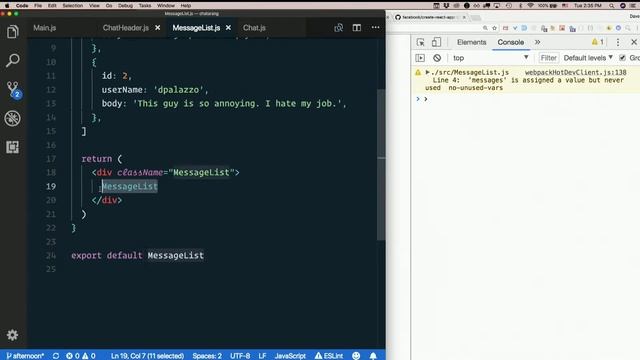Close the ChatHeader.js tab
This screenshot has width=640, height=360.
coord(158,28)
